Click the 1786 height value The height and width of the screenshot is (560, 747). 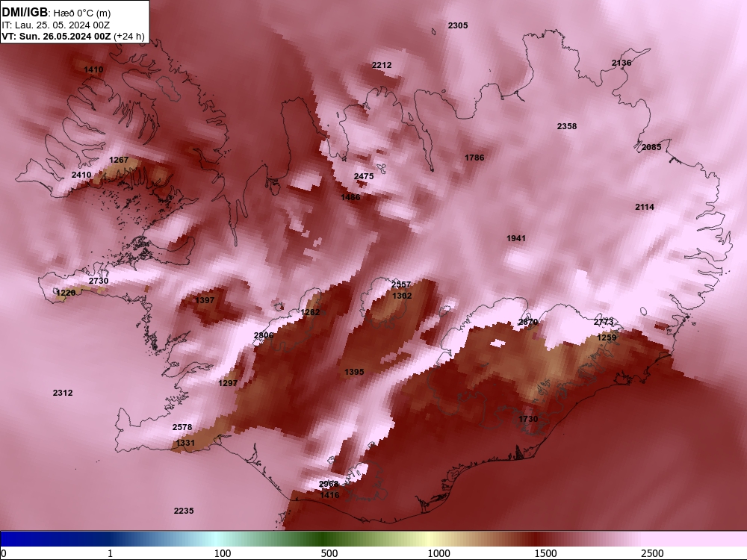[x=474, y=158]
